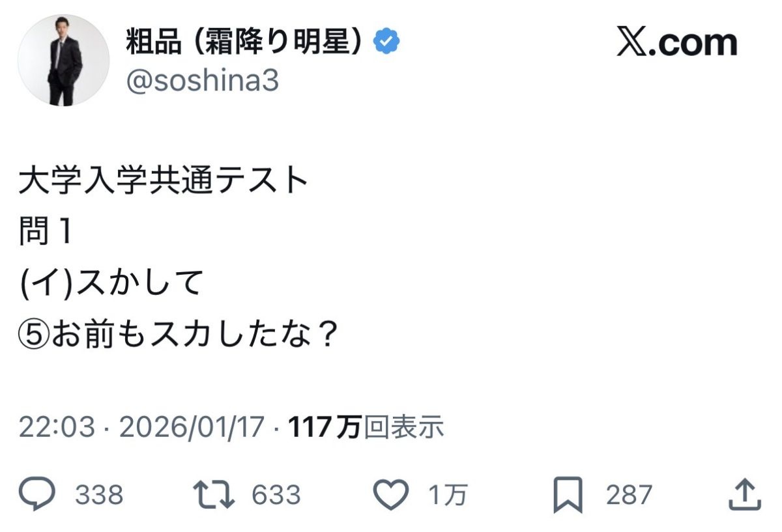Click the 1万 likes count

(448, 496)
